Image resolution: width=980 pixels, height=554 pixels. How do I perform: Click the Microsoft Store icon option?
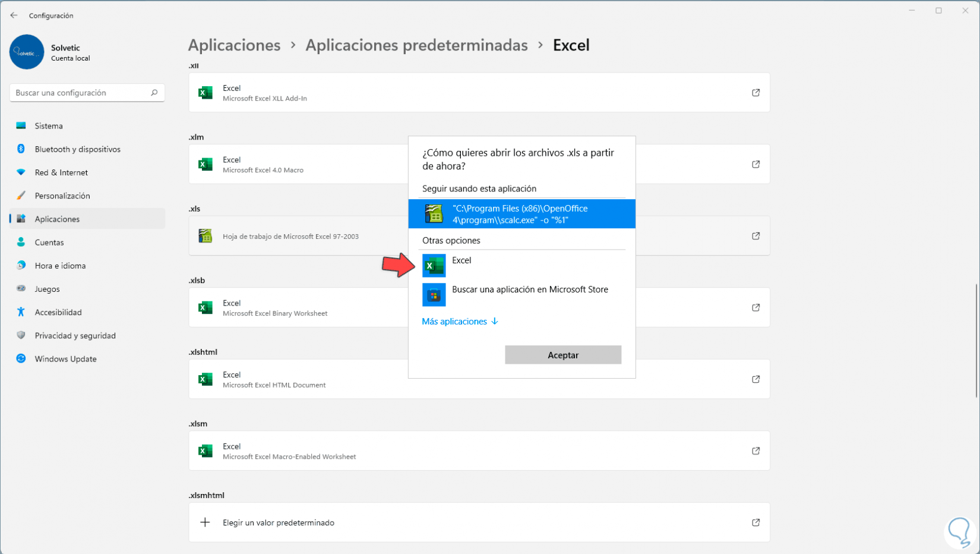click(434, 295)
